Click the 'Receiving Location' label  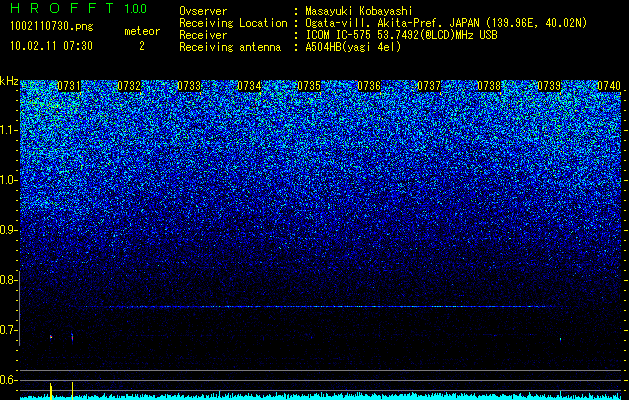tap(233, 23)
